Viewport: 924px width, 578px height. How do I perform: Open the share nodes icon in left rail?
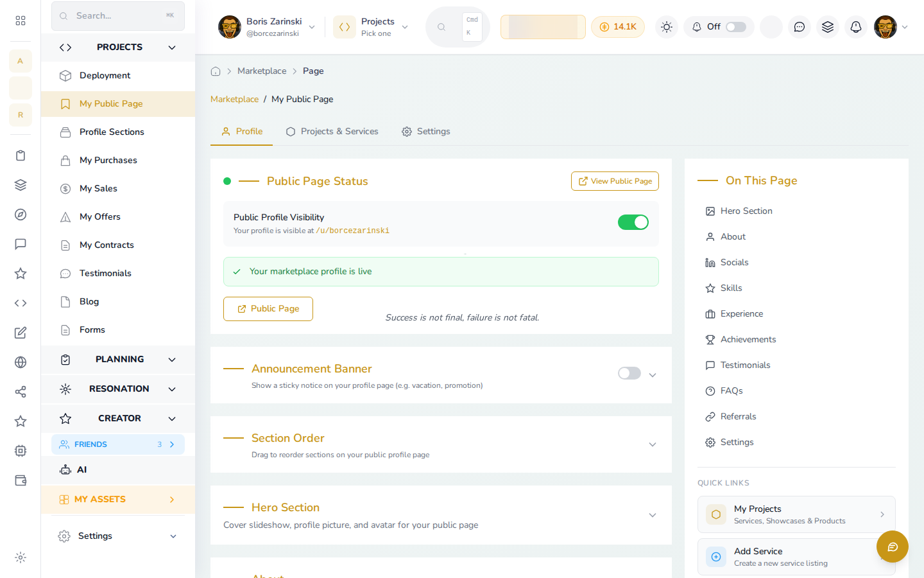(x=21, y=392)
